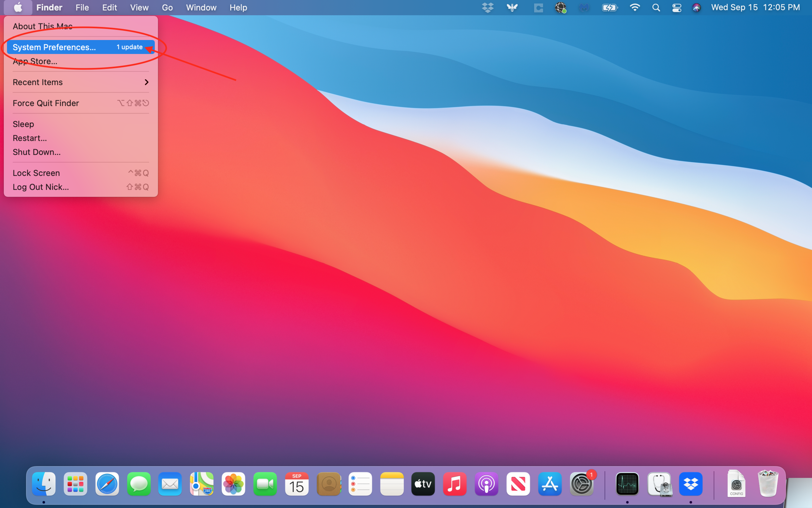Screen dimensions: 812x508
Task: Choose About This Mac
Action: pos(81,26)
